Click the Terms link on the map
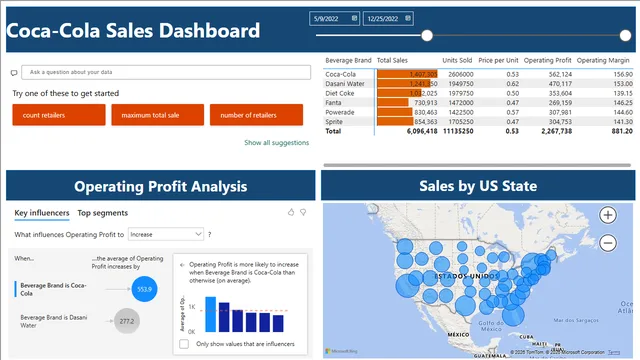Screen dimensions: 640x360 click(613, 352)
